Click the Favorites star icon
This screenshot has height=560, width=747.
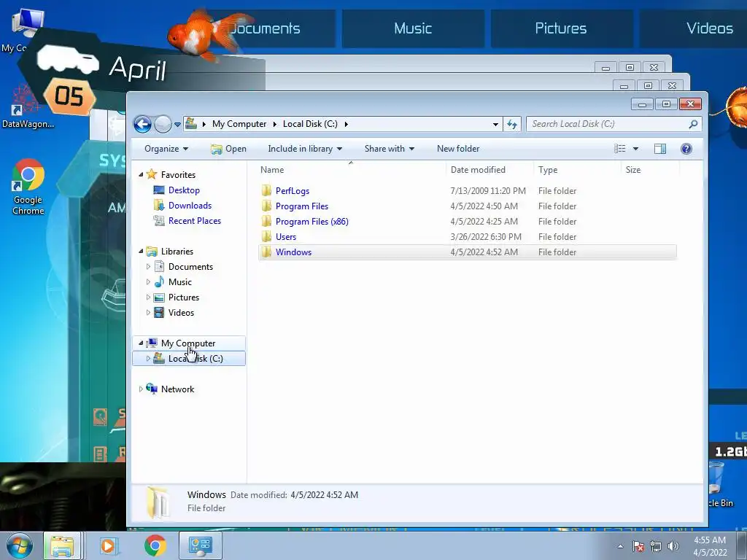(152, 174)
